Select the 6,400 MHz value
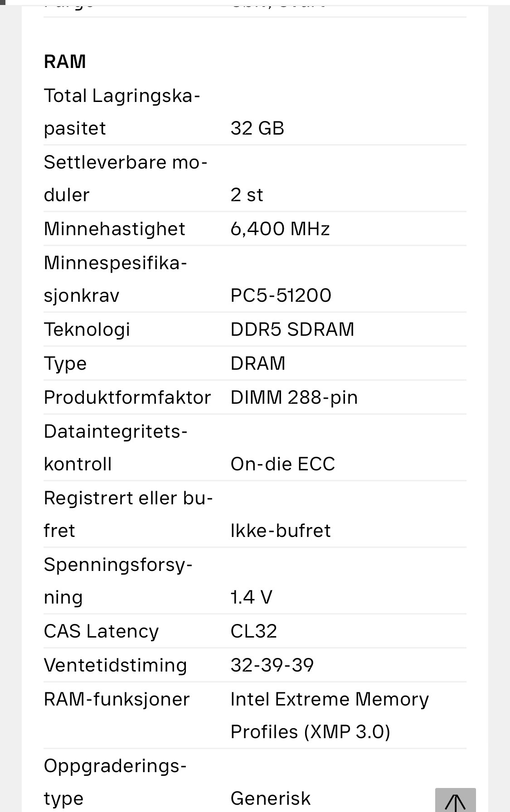Viewport: 510px width, 812px height. click(x=280, y=229)
